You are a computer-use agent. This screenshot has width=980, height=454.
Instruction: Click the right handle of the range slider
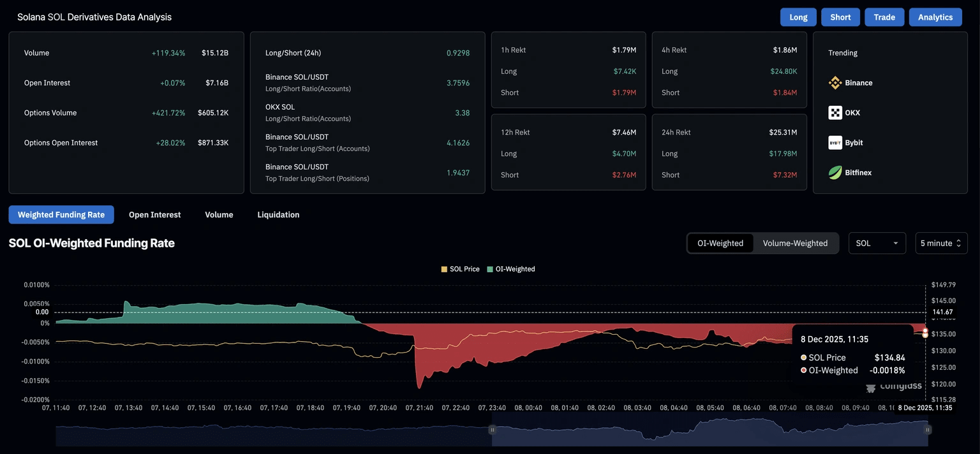928,430
